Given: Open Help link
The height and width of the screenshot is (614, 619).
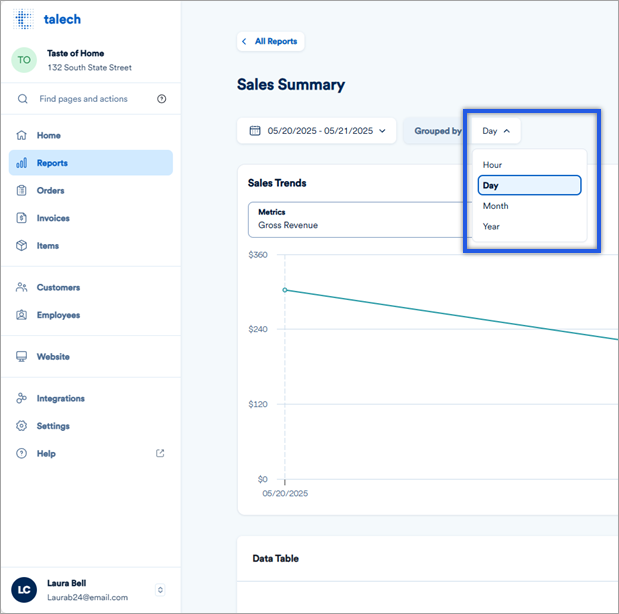Looking at the screenshot, I should coord(91,453).
